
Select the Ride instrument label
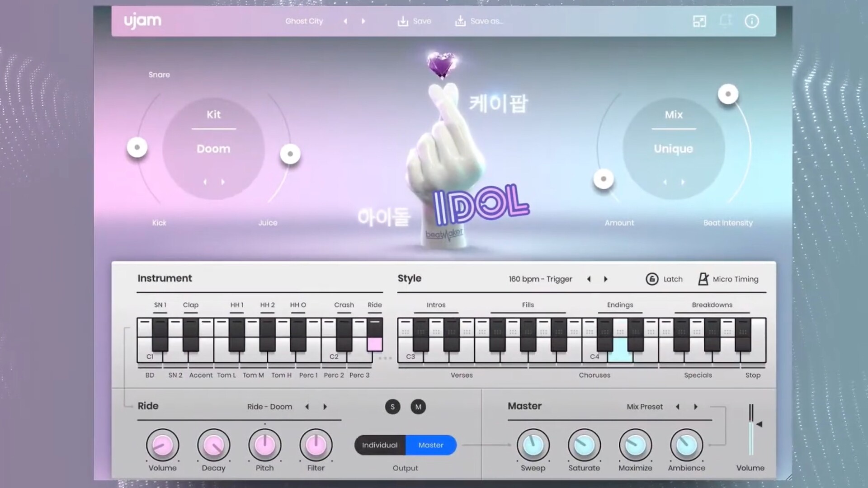[375, 305]
